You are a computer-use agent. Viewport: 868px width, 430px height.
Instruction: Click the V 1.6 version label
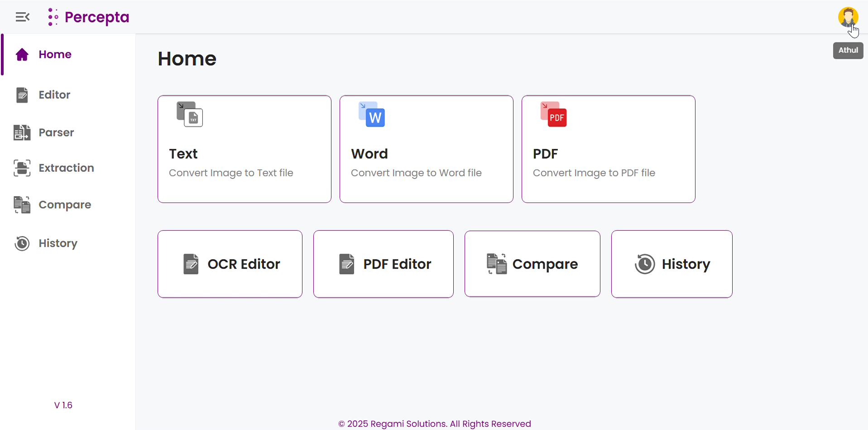63,405
